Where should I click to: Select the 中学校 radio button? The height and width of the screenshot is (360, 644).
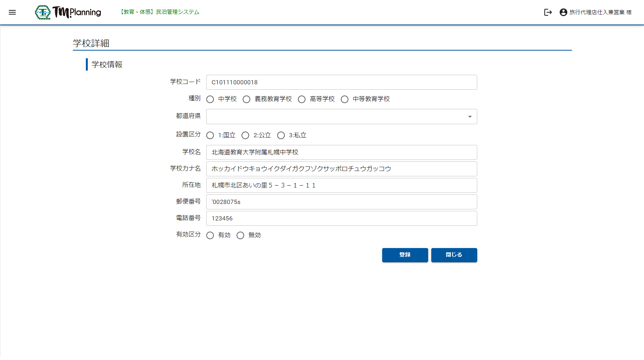click(x=210, y=99)
